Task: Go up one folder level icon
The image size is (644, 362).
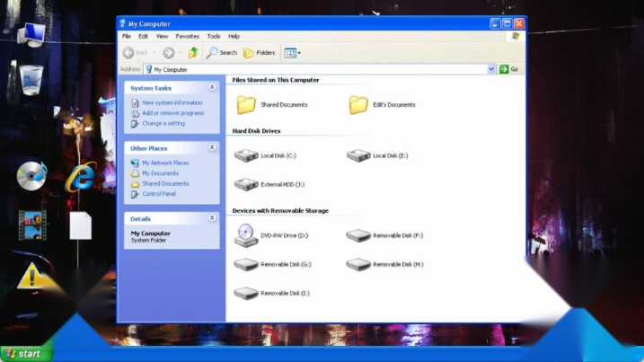Action: click(193, 53)
